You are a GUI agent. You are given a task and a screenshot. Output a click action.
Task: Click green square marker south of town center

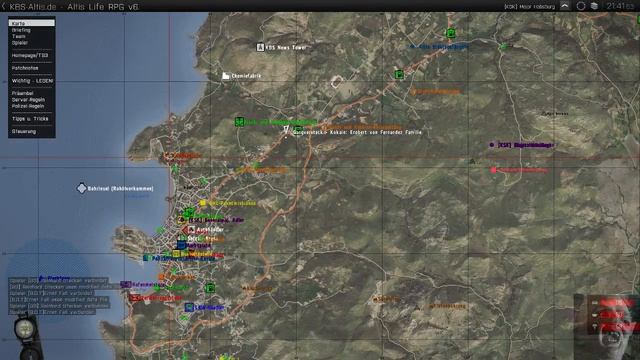point(210,288)
